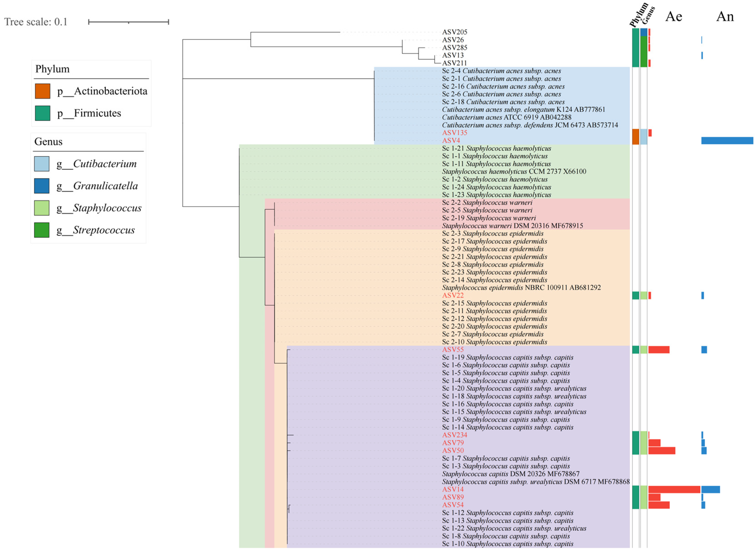
Task: Click the p__Firmicutes green legend swatch
Action: pyautogui.click(x=43, y=113)
